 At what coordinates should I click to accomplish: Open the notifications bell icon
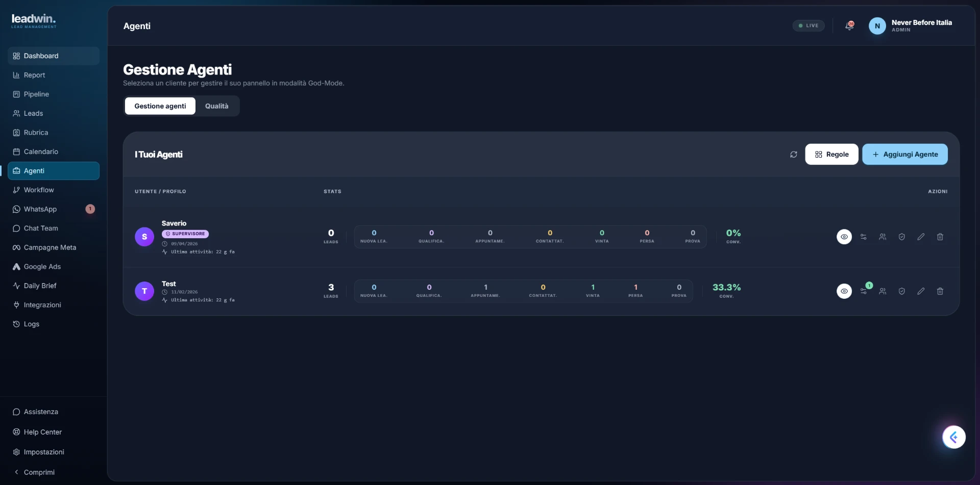click(849, 25)
